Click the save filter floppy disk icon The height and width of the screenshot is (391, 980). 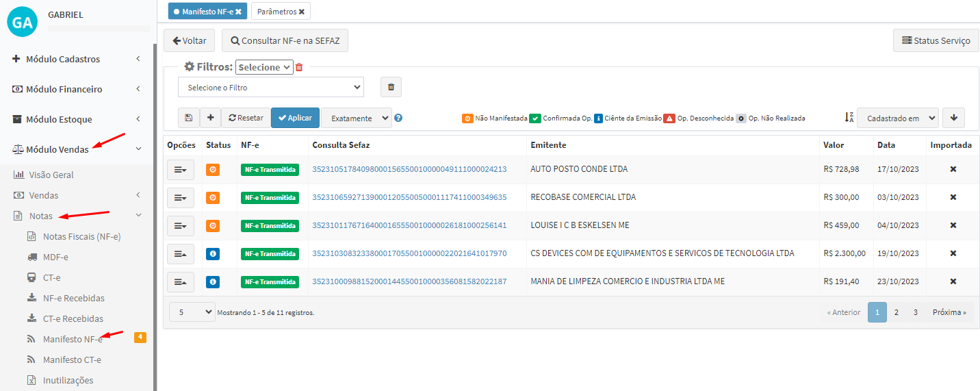[x=188, y=118]
